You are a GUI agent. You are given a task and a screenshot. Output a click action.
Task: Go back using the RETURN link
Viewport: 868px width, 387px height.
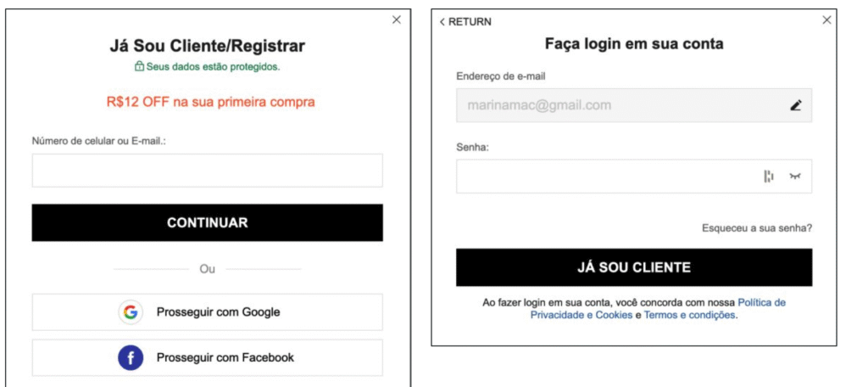pos(465,21)
